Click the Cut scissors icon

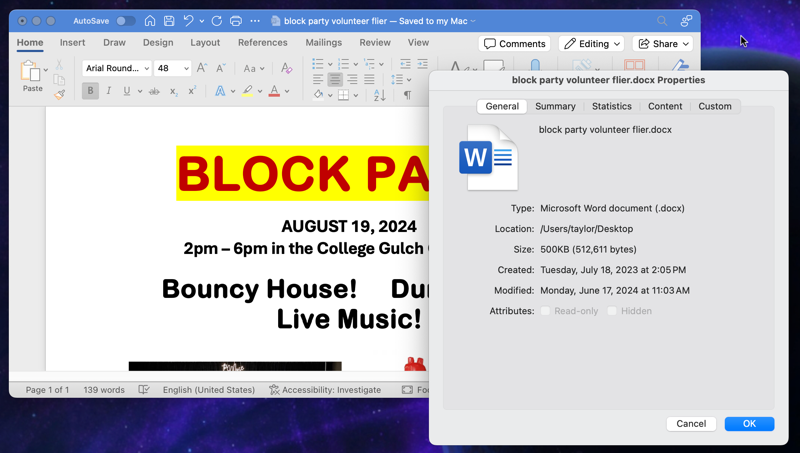pyautogui.click(x=59, y=65)
